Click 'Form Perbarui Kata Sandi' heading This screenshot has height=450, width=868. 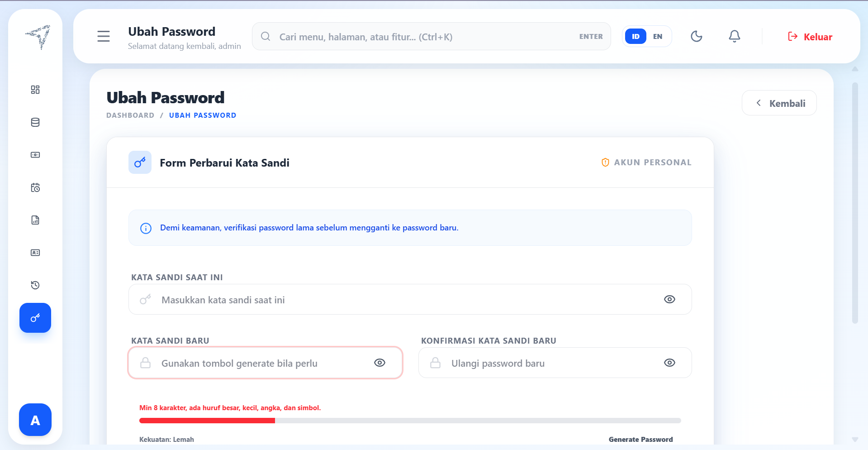(x=224, y=163)
